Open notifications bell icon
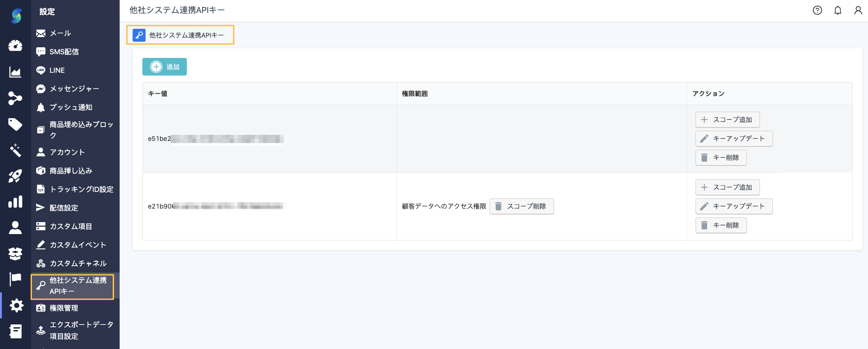This screenshot has height=349, width=868. [838, 10]
